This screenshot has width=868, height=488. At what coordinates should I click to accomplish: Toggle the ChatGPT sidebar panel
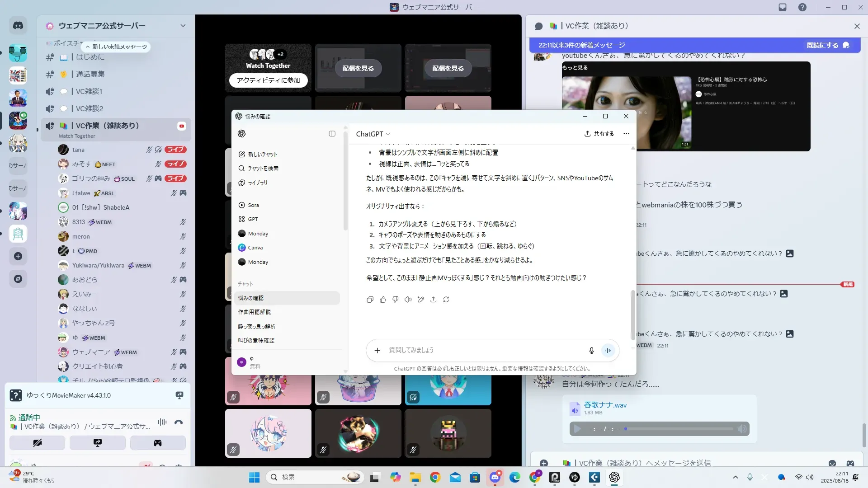click(x=332, y=134)
